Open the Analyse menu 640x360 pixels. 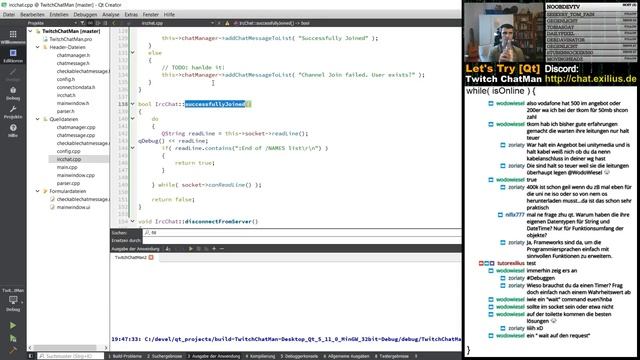tap(111, 14)
